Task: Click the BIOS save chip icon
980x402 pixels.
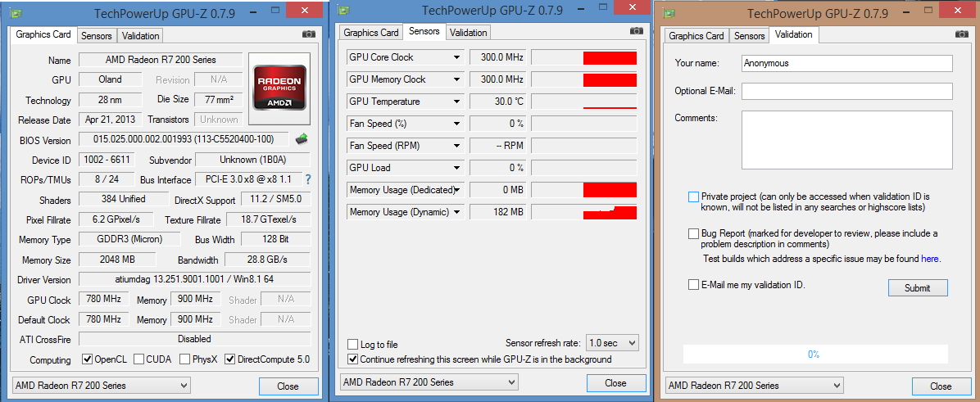Action: 302,138
